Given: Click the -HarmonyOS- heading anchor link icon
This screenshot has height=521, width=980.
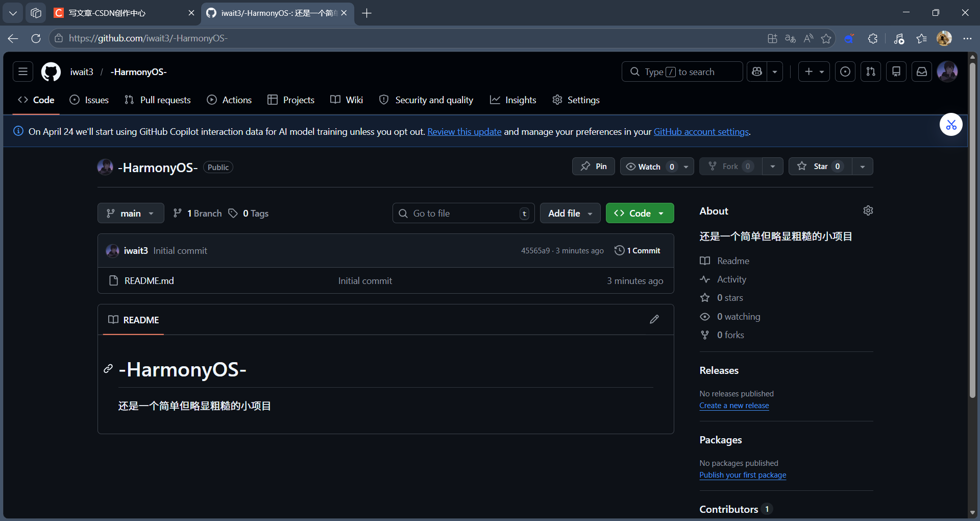Looking at the screenshot, I should pyautogui.click(x=108, y=369).
